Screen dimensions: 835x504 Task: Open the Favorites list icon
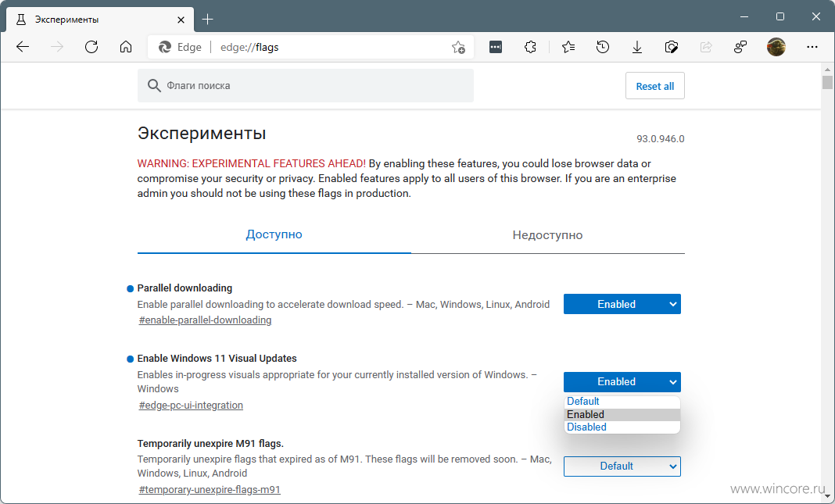568,47
